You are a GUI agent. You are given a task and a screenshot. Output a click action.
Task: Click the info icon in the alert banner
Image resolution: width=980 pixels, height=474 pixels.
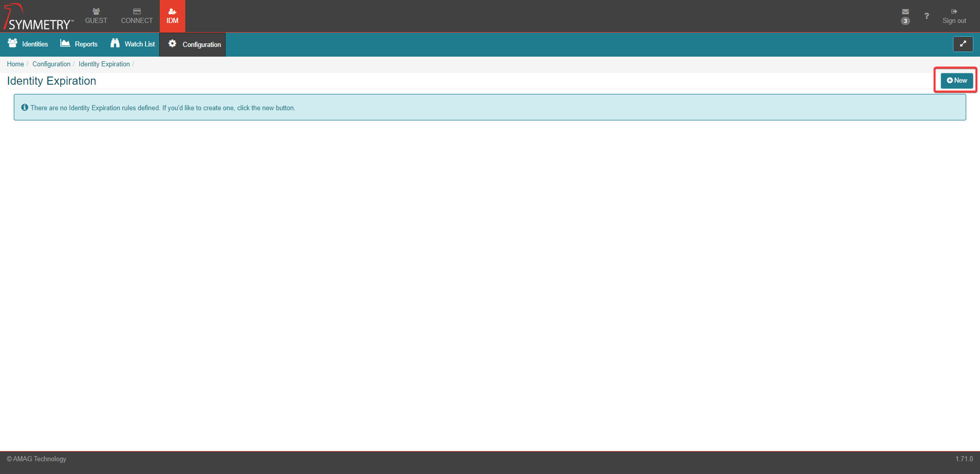tap(24, 108)
